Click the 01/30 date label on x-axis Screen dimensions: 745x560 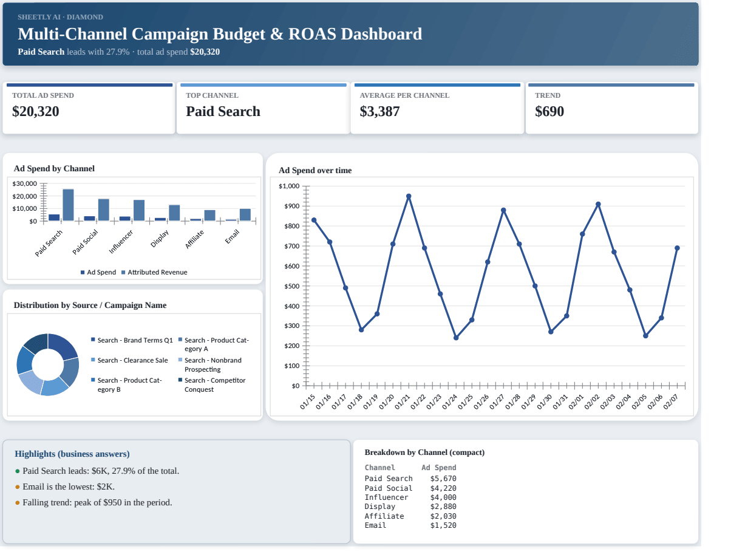545,402
